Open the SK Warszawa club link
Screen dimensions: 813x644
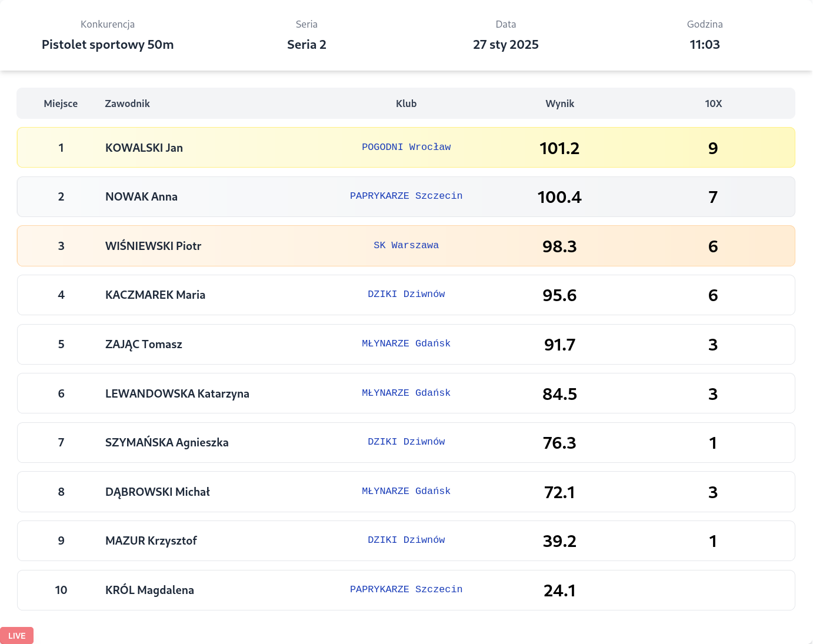[406, 245]
